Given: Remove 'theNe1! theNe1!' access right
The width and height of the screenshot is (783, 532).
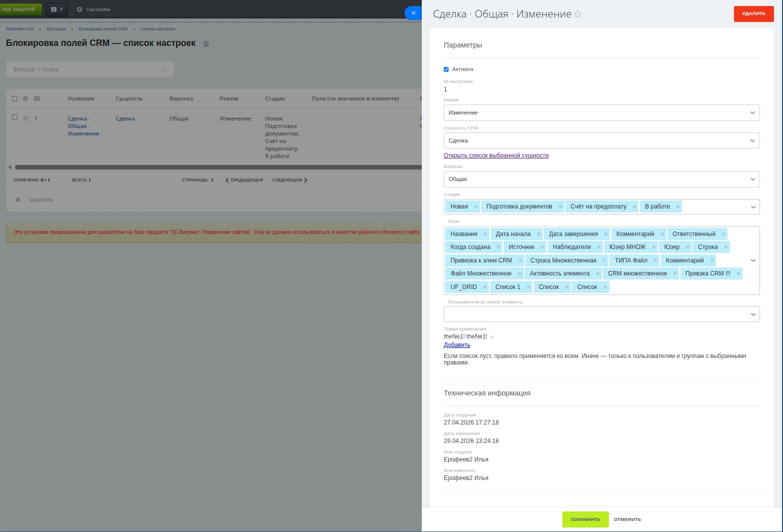Looking at the screenshot, I should coord(492,337).
